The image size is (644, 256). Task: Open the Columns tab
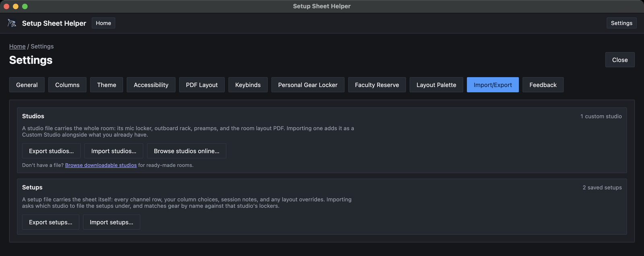[67, 85]
